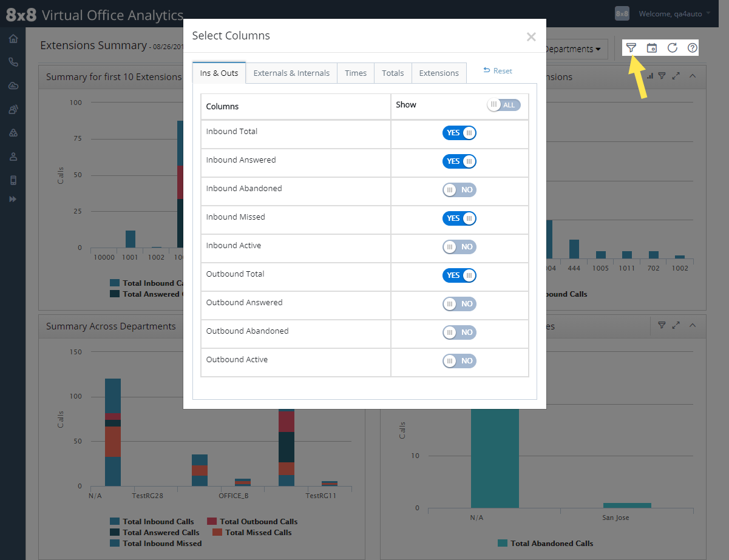Turn on the Outbound Answered toggle
The height and width of the screenshot is (560, 729).
coord(459,303)
